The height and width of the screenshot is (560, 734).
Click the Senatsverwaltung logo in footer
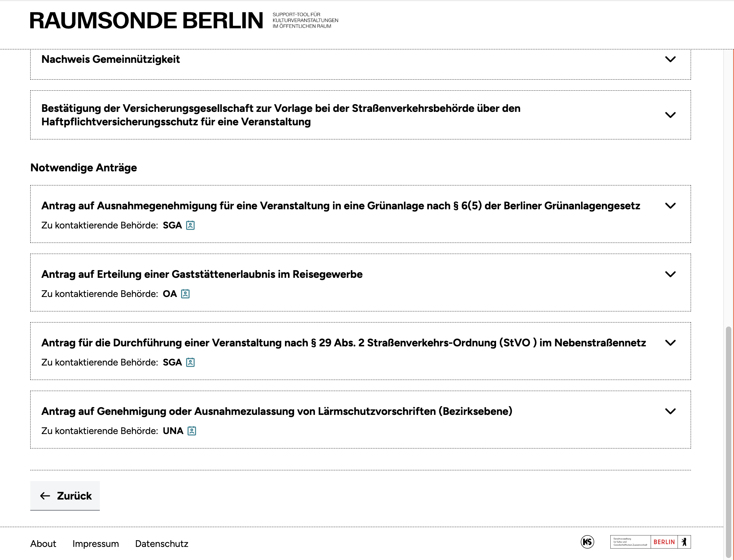(630, 542)
